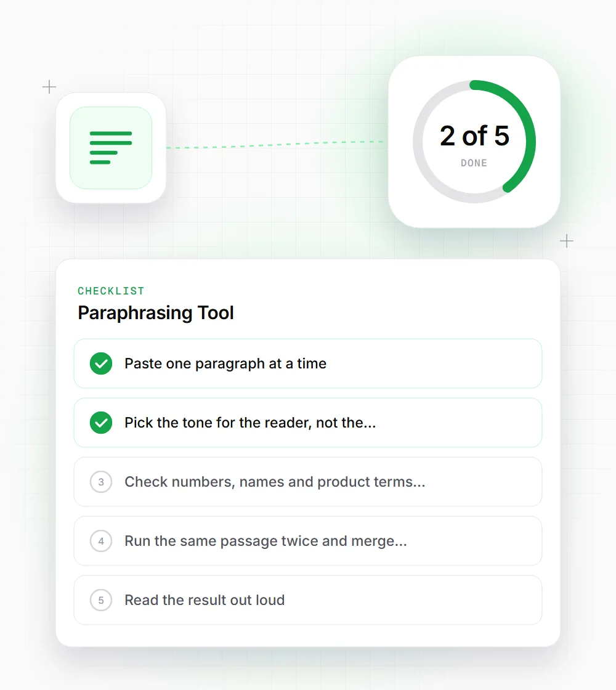The width and height of the screenshot is (616, 690).
Task: Select 'Read the result out loud' text
Action: coord(205,600)
